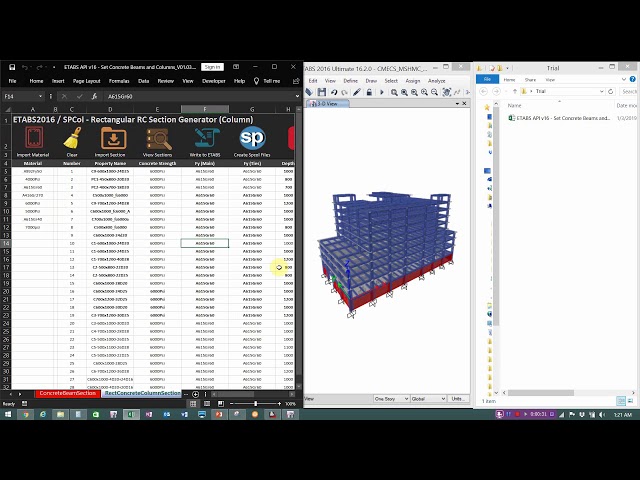Open PowerPoint from the taskbar

click(x=219, y=415)
